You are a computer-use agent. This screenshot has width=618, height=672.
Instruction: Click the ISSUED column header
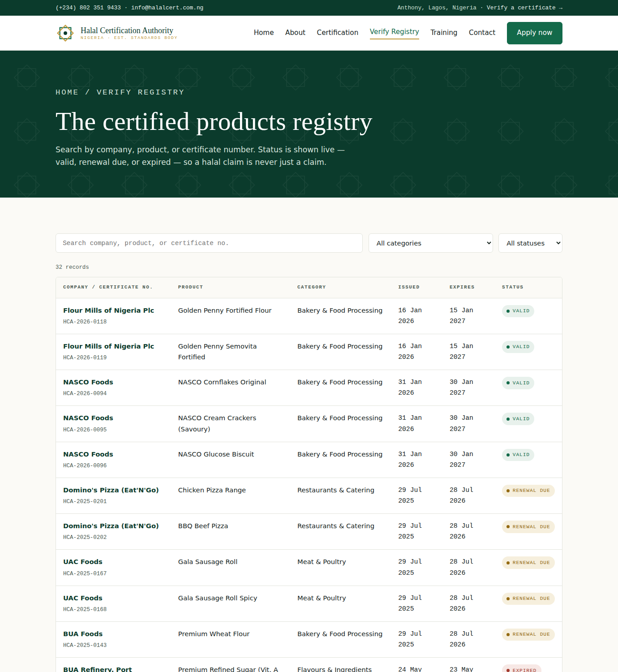[409, 287]
